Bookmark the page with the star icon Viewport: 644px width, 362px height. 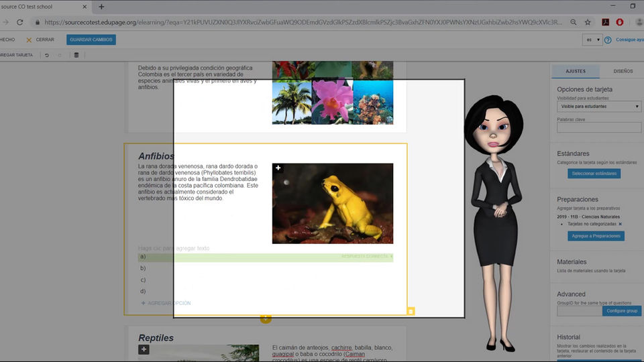pos(588,22)
